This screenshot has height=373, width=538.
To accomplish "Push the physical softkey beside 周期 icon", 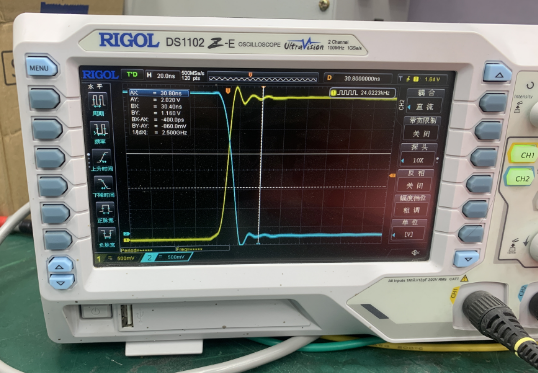I will (x=45, y=99).
